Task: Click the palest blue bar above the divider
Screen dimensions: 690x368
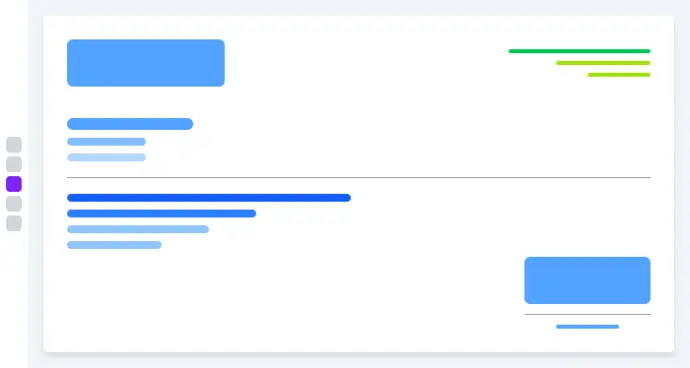Action: coord(106,158)
